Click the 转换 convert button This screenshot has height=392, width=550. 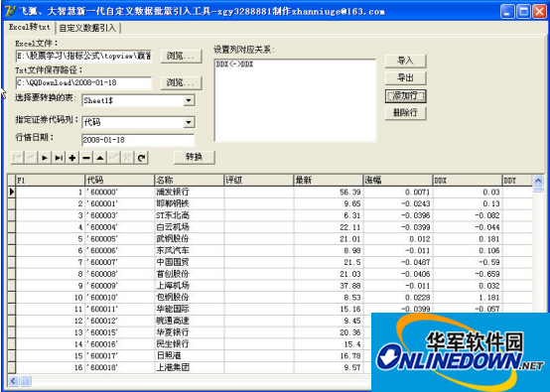coord(194,157)
